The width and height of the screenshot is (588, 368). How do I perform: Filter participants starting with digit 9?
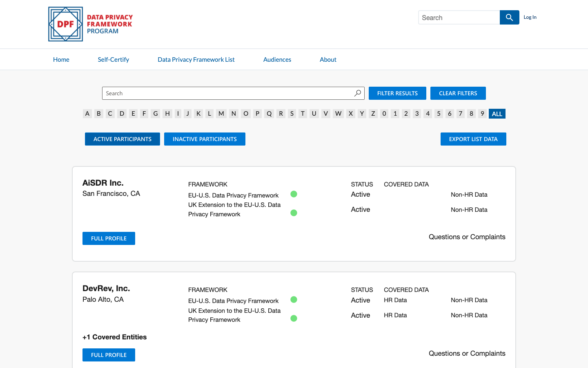(x=482, y=114)
